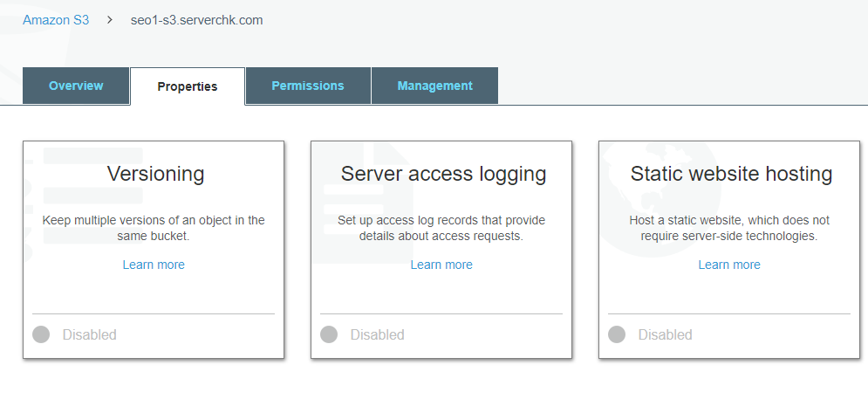The height and width of the screenshot is (413, 868).
Task: Click bucket name seo1-s3.serverchk.com in breadcrumb
Action: (196, 20)
